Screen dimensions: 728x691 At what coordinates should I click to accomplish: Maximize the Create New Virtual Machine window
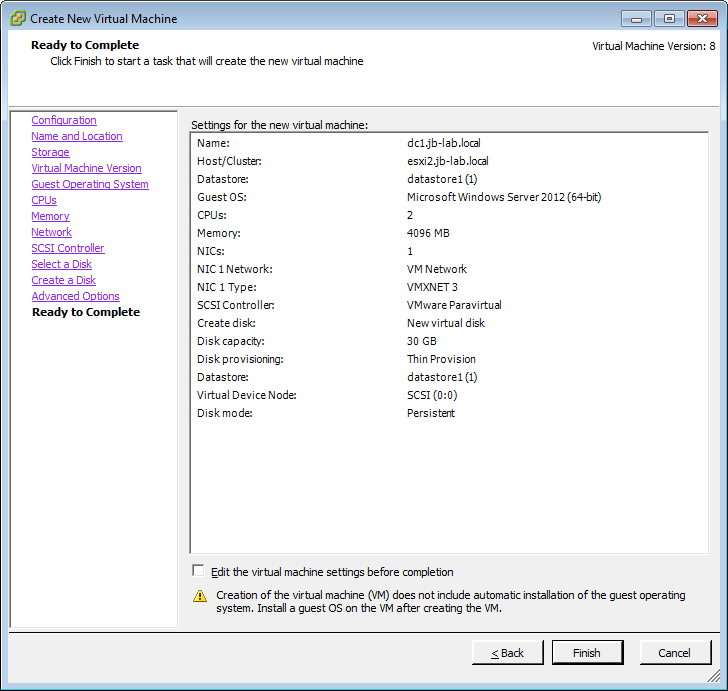(668, 18)
